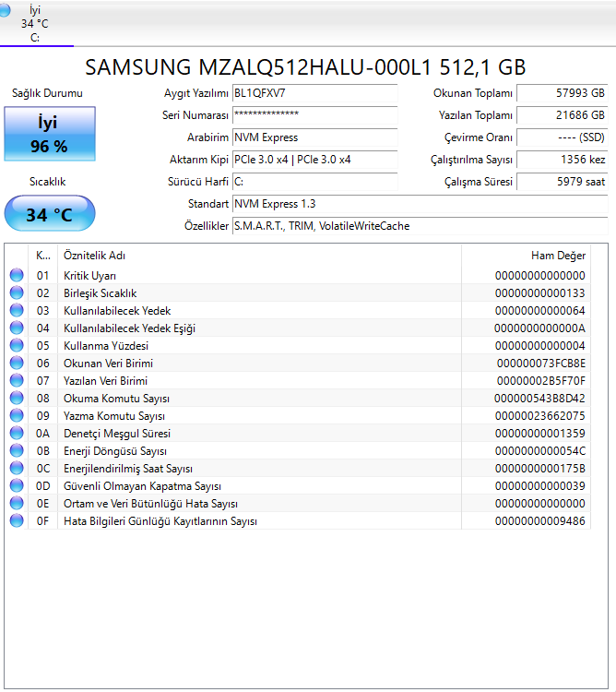Select the Kritik Uyarı attribute name
Screen dimensions: 616x692
click(89, 275)
